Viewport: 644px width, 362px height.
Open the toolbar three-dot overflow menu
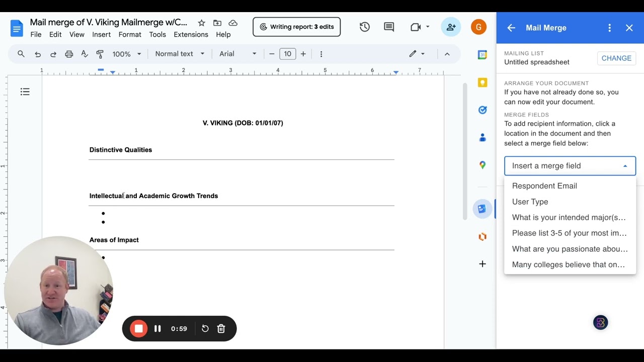321,54
